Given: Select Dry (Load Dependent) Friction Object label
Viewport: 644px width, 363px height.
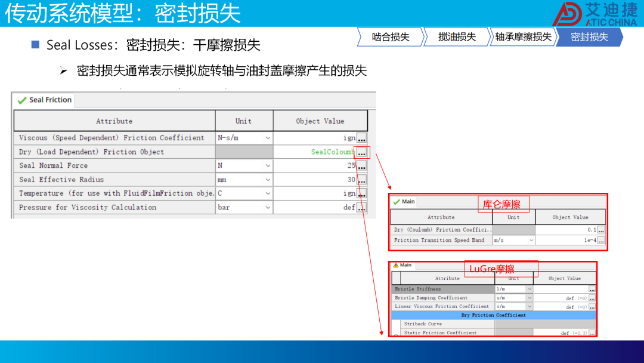Looking at the screenshot, I should point(91,152).
